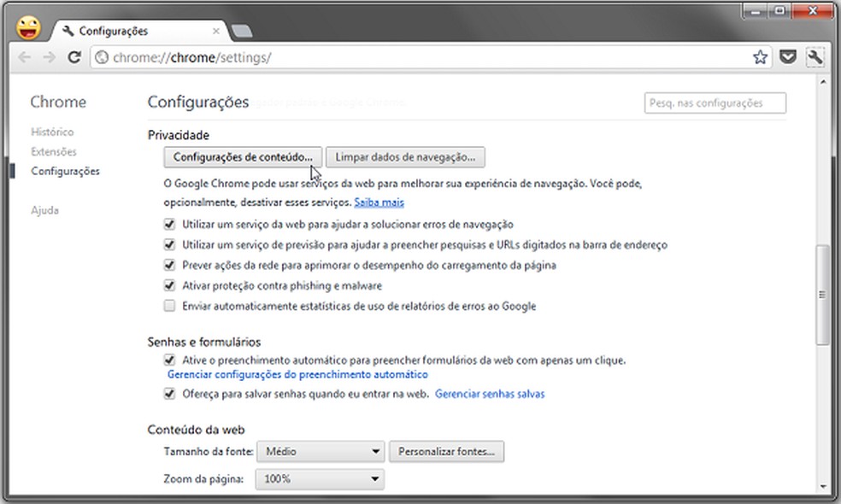This screenshot has width=841, height=504.
Task: Click the forward navigation arrow
Action: point(49,57)
